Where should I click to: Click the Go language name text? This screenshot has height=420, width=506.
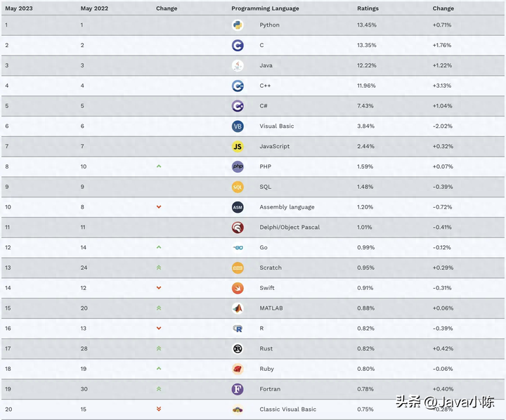pyautogui.click(x=264, y=247)
